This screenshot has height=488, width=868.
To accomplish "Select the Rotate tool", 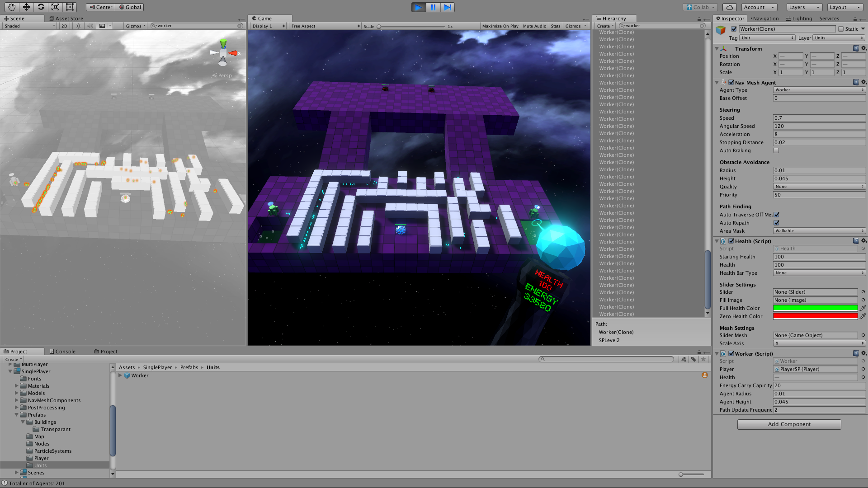I will point(41,7).
